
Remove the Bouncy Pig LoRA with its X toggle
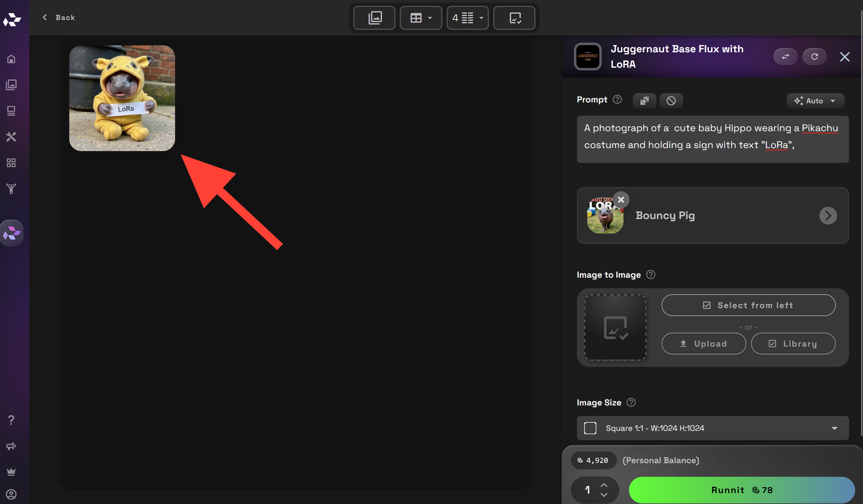pos(621,200)
